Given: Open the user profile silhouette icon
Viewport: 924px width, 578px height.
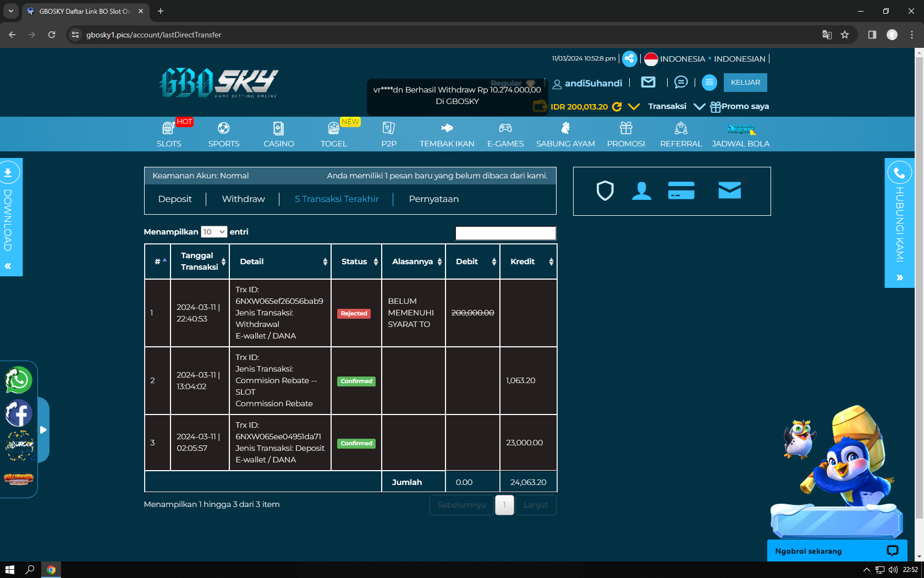Looking at the screenshot, I should [x=641, y=191].
